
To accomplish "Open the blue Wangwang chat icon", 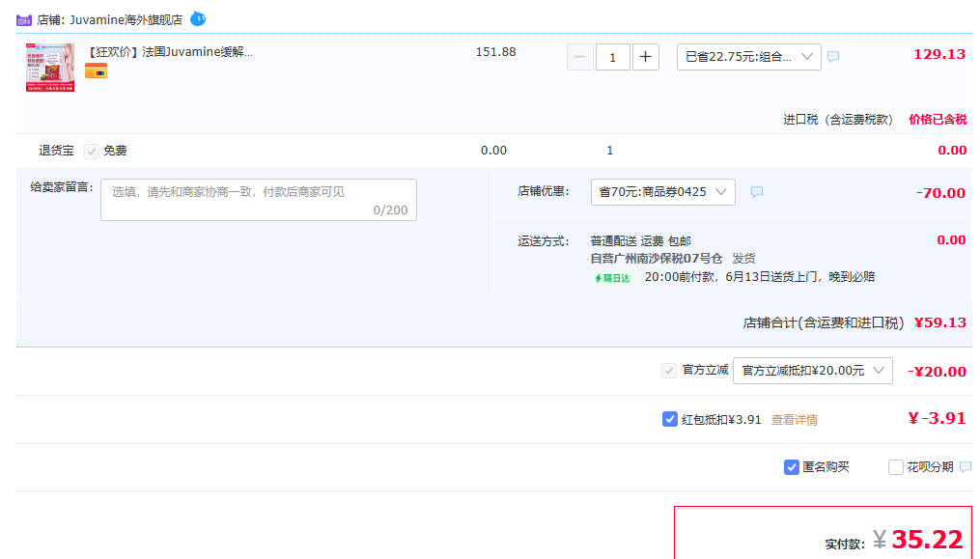I will pos(198,18).
